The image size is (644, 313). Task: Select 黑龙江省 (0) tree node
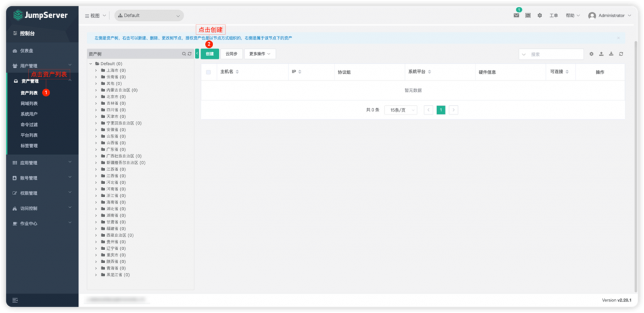pyautogui.click(x=118, y=275)
